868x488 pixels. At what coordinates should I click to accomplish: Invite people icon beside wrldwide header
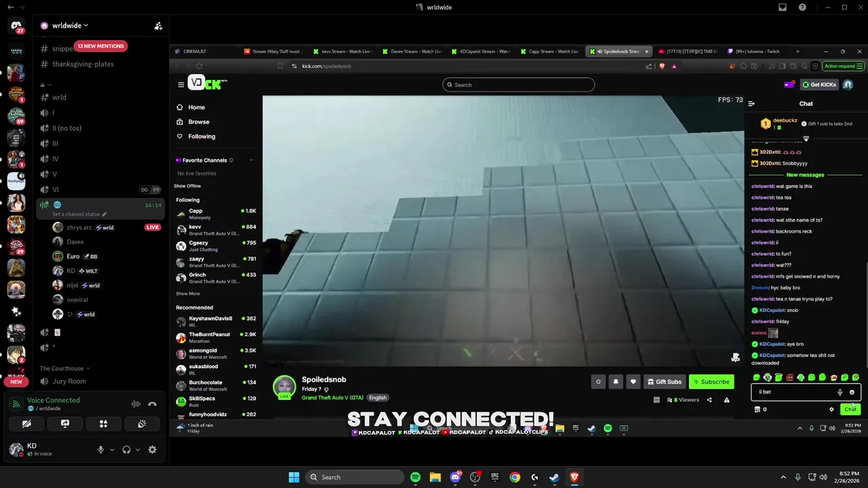(x=158, y=26)
